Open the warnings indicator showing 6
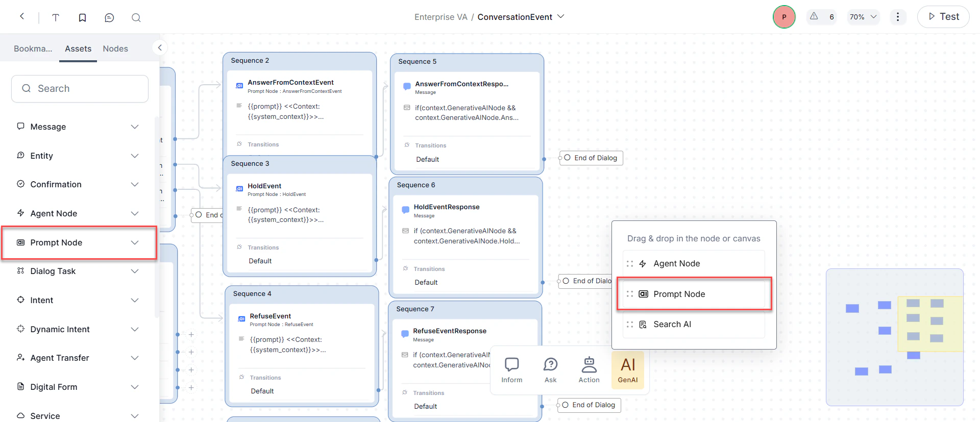The width and height of the screenshot is (980, 422). [822, 17]
